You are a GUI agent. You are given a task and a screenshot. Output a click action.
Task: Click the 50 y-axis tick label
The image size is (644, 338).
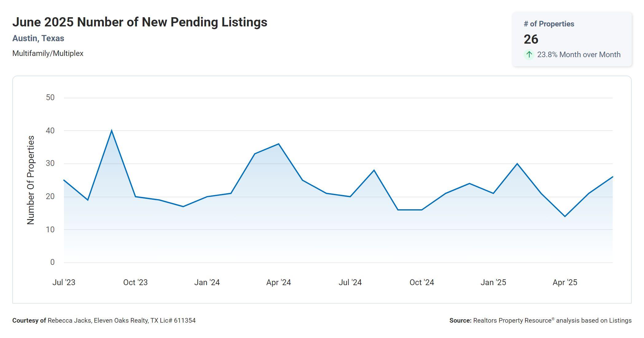(50, 98)
